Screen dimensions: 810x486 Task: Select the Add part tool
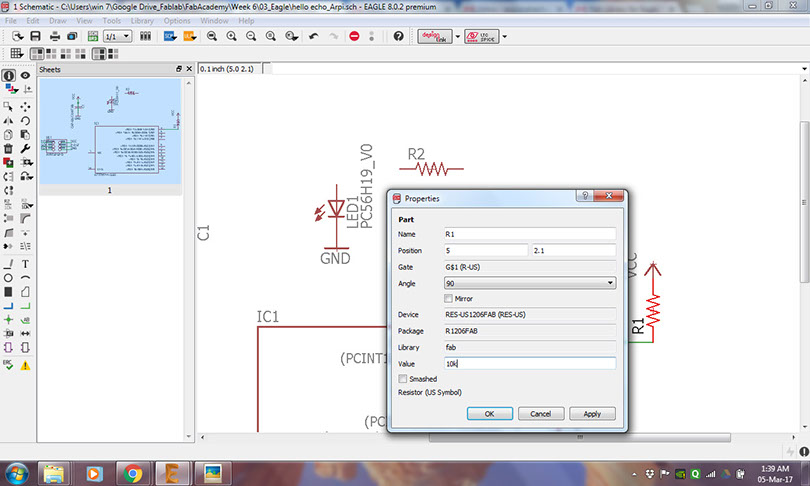point(8,163)
